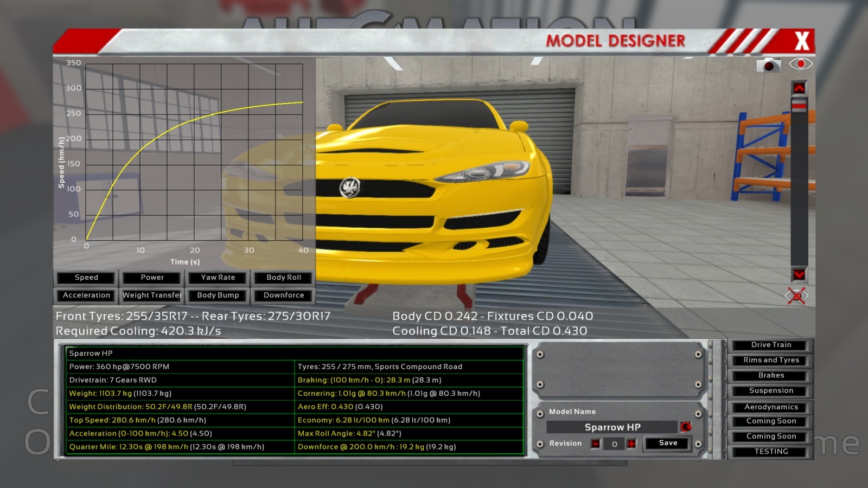Open the Rims and Tyres section
The image size is (868, 488).
coord(771,360)
